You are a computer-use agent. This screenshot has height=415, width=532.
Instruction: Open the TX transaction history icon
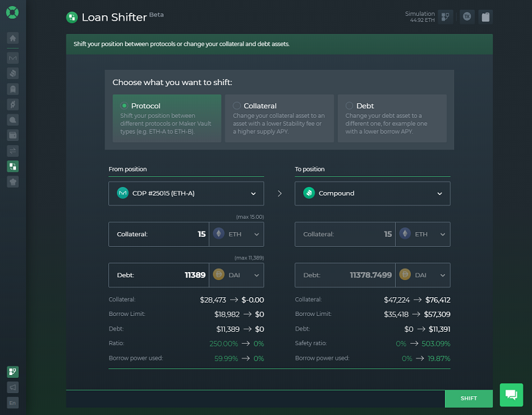coord(467,17)
